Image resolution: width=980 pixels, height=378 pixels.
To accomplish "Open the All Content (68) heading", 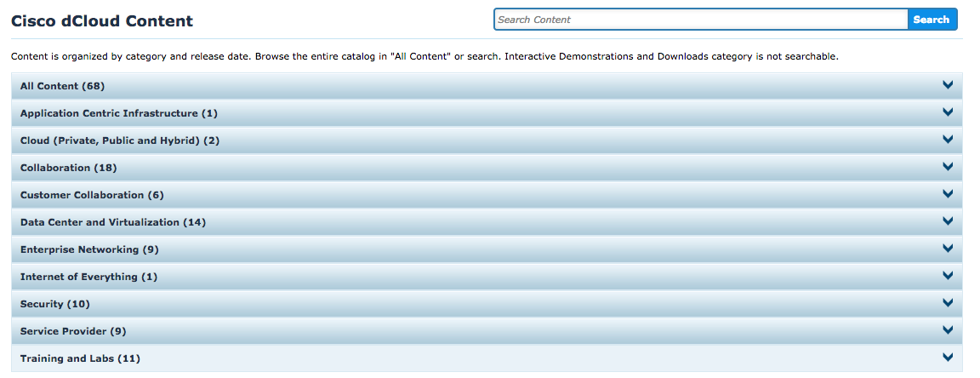I will click(62, 86).
